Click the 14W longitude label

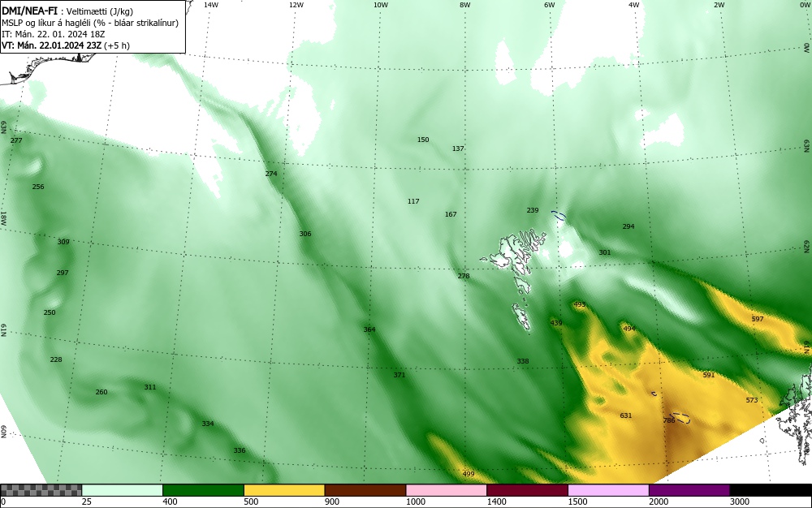pos(211,5)
